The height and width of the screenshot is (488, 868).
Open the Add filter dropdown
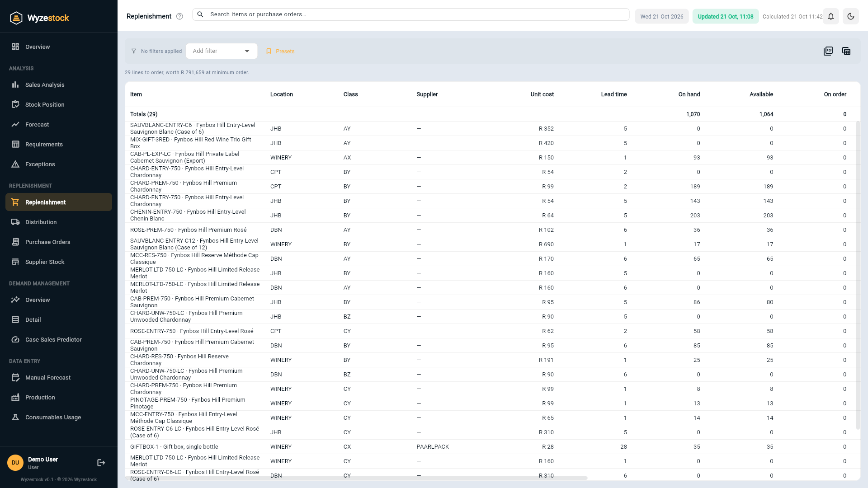(x=222, y=51)
